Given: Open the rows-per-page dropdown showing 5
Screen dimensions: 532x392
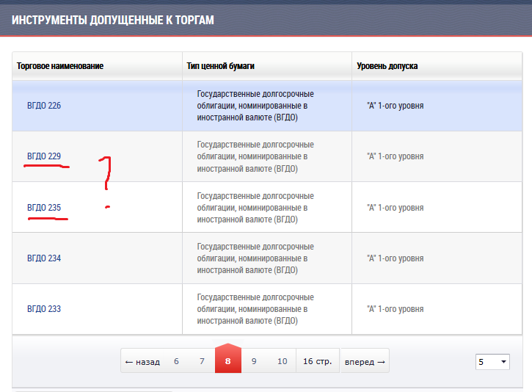Looking at the screenshot, I should click(x=492, y=362).
